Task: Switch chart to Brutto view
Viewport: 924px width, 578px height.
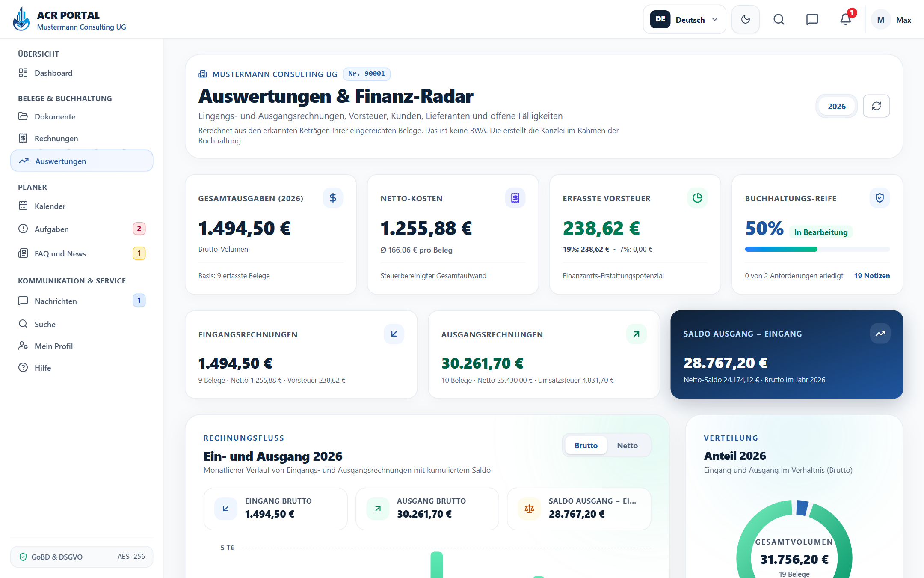Action: click(x=586, y=446)
